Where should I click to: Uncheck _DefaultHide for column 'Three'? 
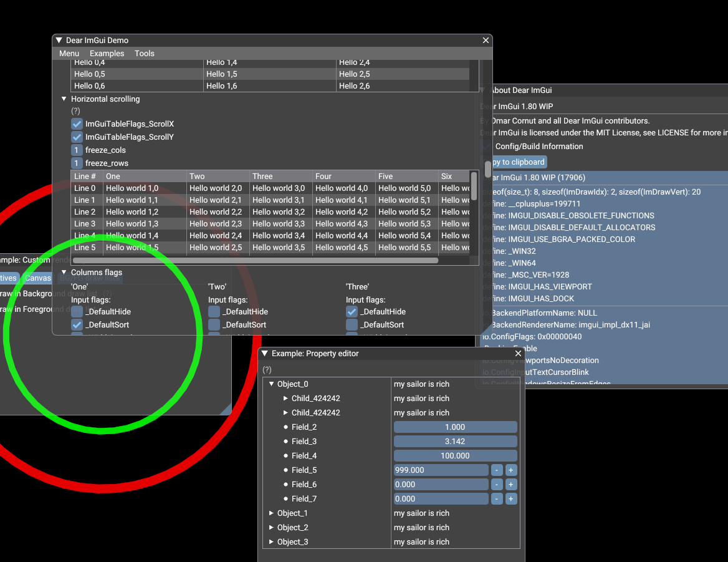pyautogui.click(x=352, y=312)
